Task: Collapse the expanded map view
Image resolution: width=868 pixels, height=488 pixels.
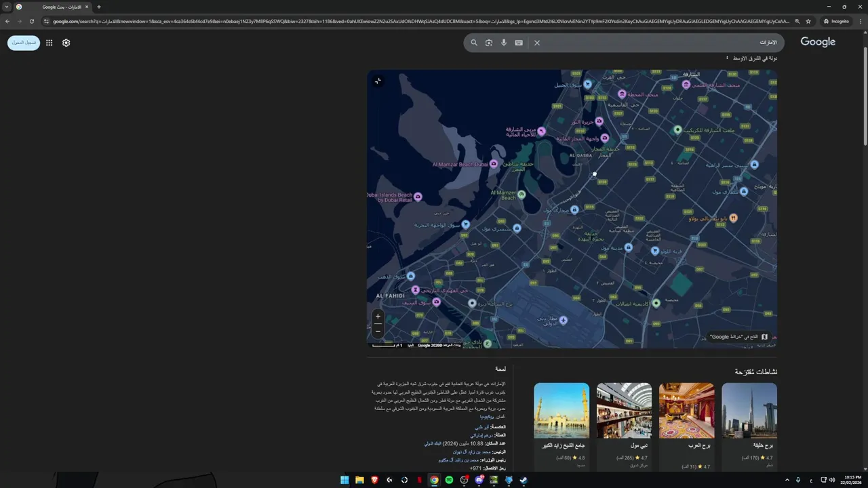Action: pos(378,81)
